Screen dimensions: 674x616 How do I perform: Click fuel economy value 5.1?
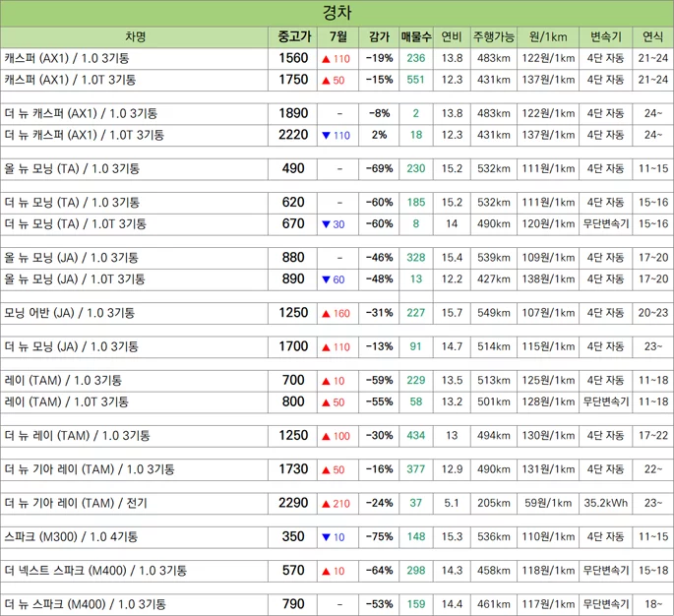(x=452, y=504)
